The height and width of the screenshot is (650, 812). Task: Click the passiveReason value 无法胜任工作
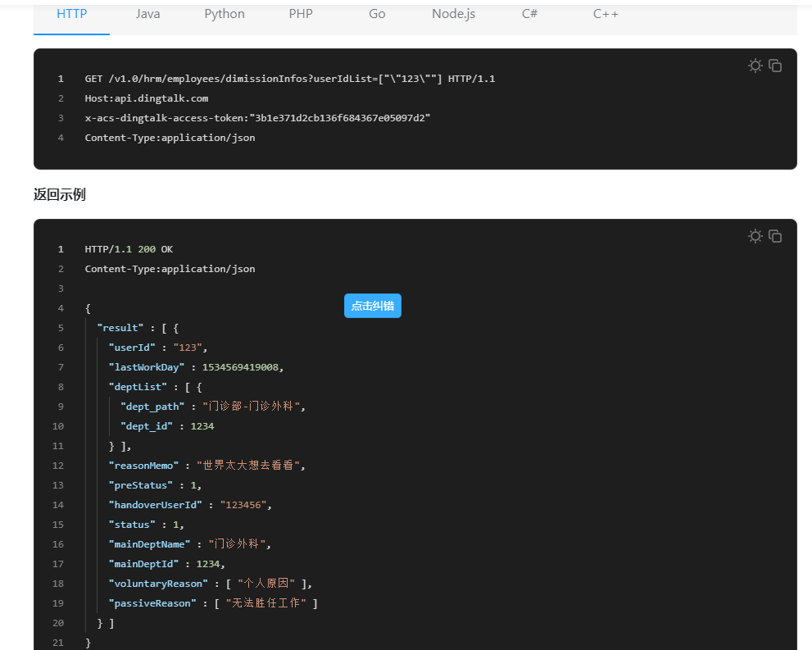[x=265, y=603]
